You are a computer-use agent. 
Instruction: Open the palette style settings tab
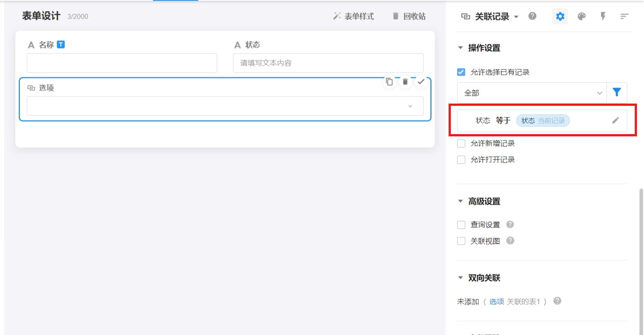pos(582,17)
